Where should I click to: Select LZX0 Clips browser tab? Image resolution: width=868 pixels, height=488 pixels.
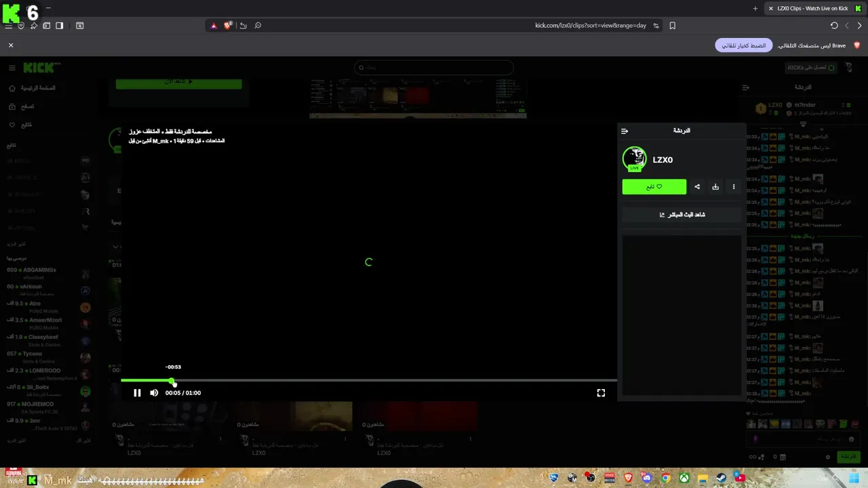click(814, 9)
